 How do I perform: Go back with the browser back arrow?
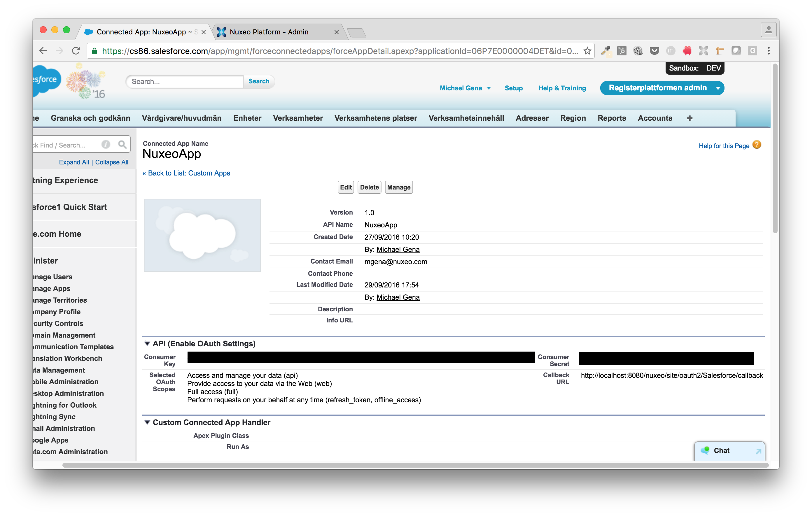coord(43,51)
